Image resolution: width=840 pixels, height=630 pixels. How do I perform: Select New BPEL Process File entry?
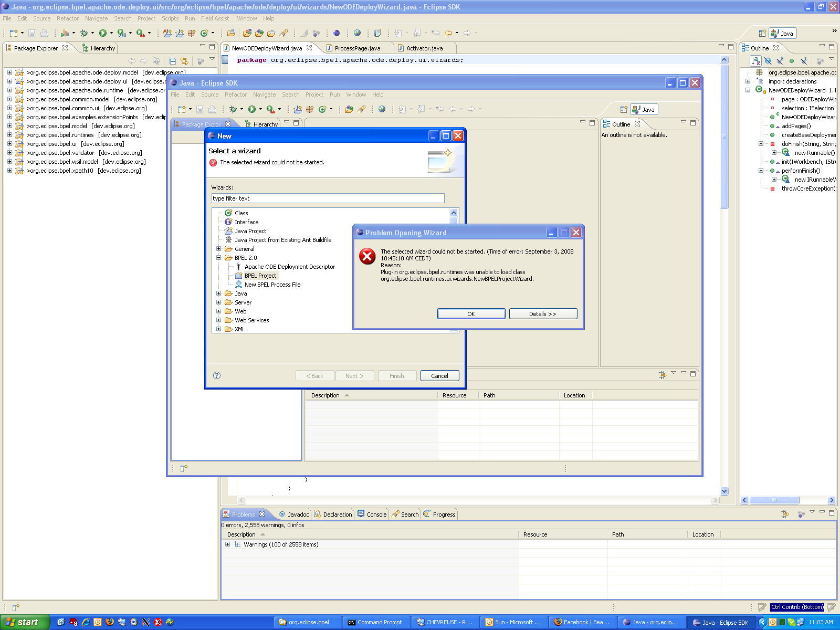click(x=272, y=285)
